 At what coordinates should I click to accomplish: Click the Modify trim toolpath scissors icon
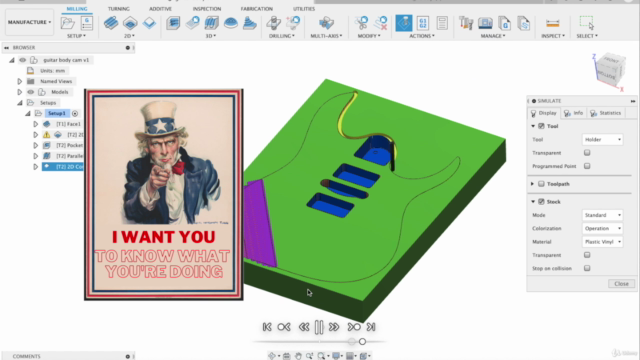point(362,23)
